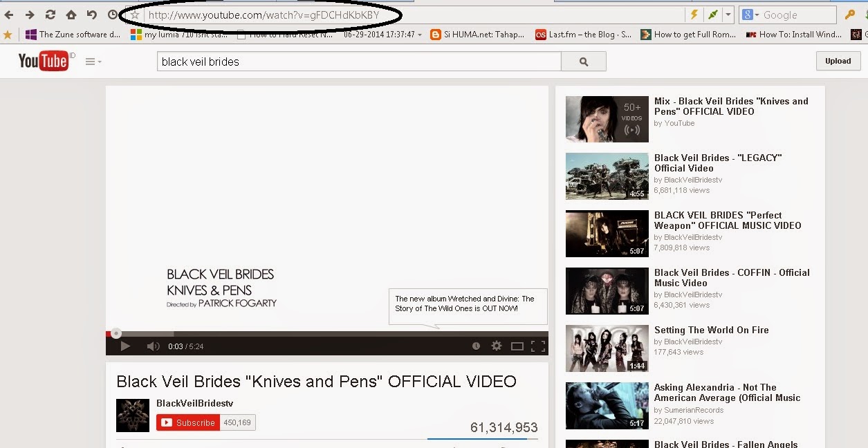Open the browser home page icon
The image size is (868, 448).
coord(71,15)
